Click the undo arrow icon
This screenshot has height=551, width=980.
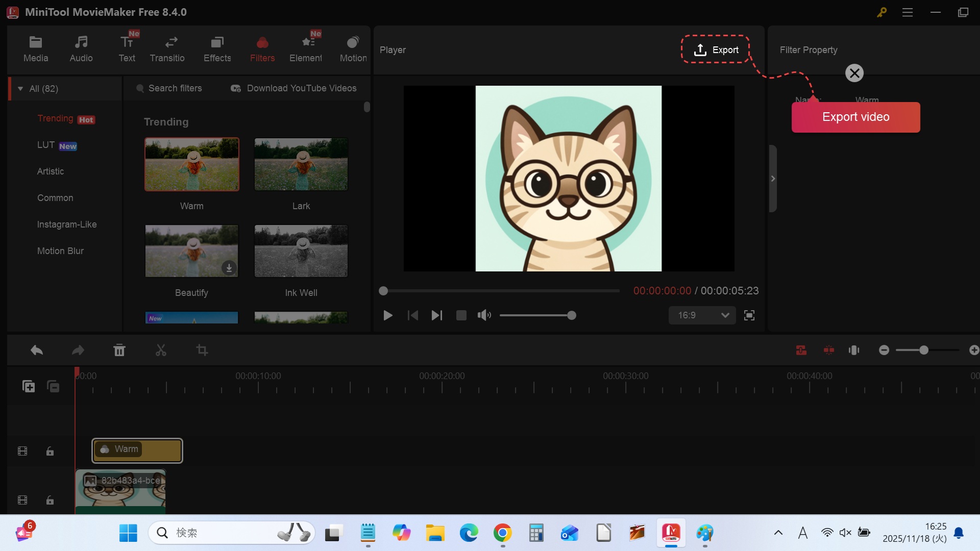tap(37, 350)
